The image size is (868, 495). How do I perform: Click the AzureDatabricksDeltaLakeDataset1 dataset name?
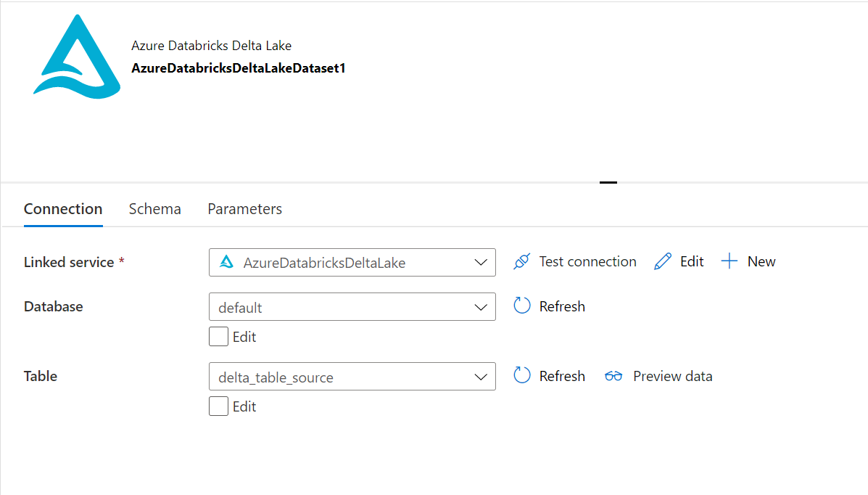pyautogui.click(x=238, y=69)
